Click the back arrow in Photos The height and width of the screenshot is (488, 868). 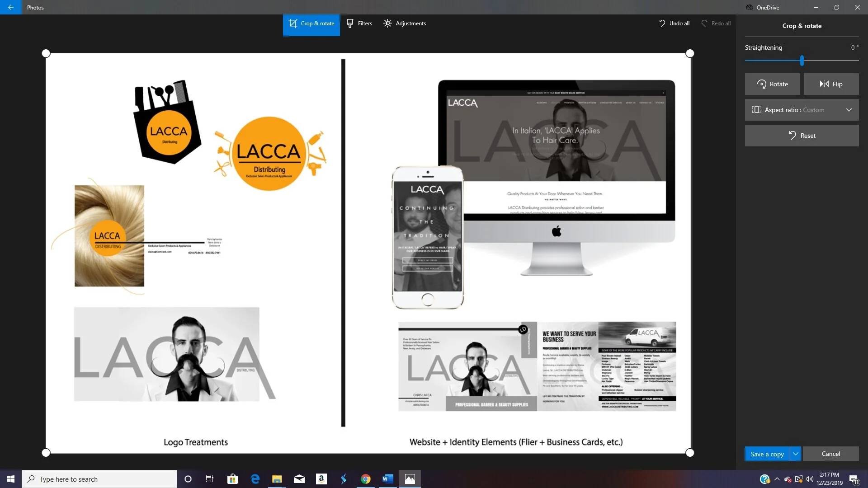(x=10, y=7)
